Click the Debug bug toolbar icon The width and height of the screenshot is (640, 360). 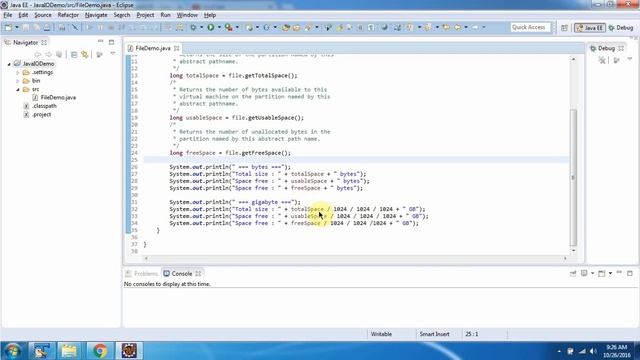tap(193, 27)
